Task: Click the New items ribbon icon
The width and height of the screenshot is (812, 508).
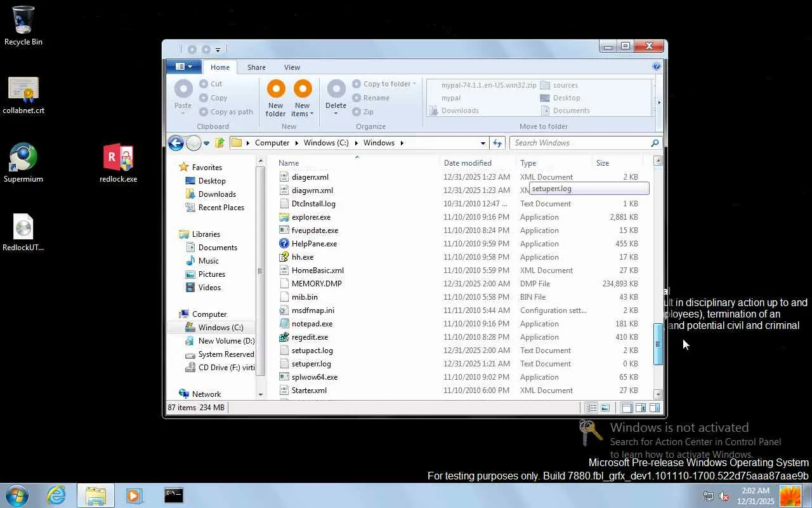Action: pos(303,89)
